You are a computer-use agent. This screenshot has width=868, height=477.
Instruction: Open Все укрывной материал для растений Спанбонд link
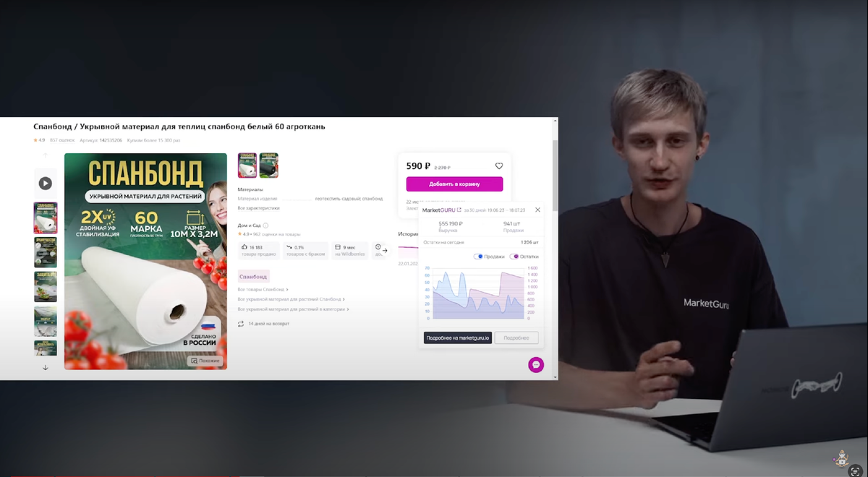[x=291, y=299]
